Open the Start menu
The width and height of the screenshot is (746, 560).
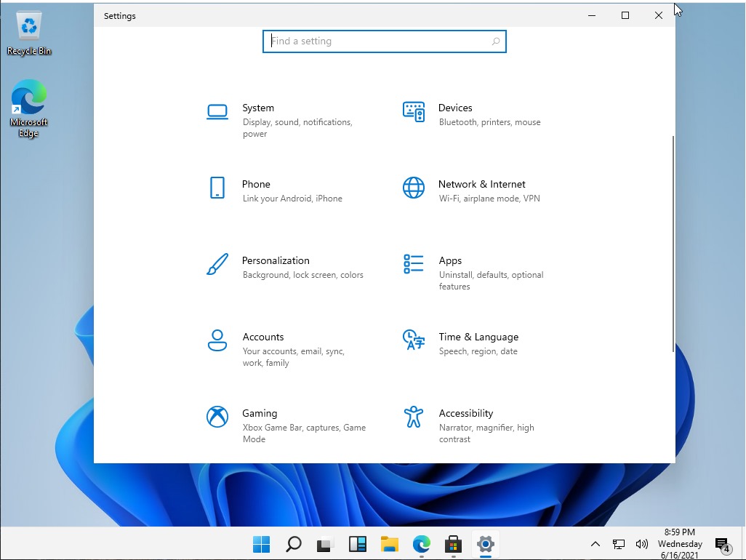tap(261, 543)
